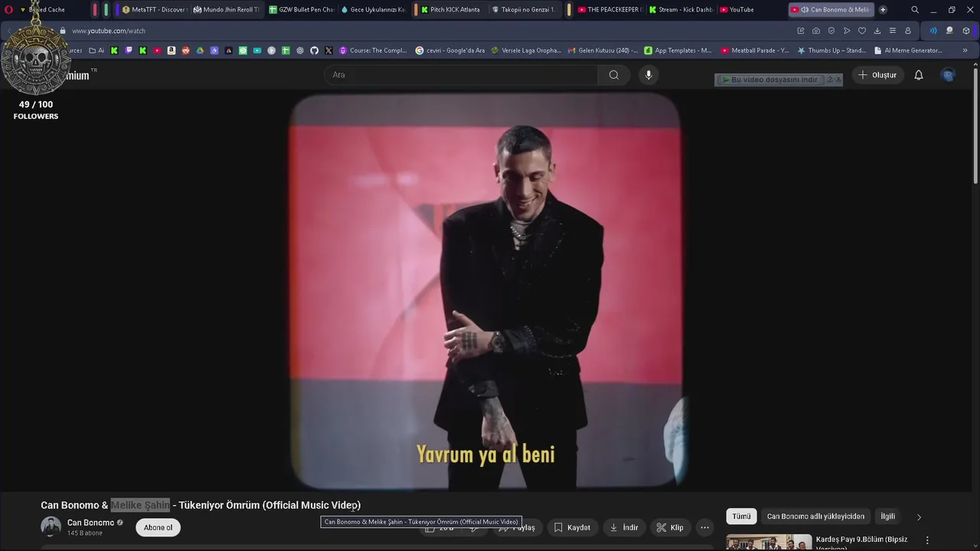Open the Twitch bookmark icon
The image size is (980, 551).
click(x=129, y=51)
